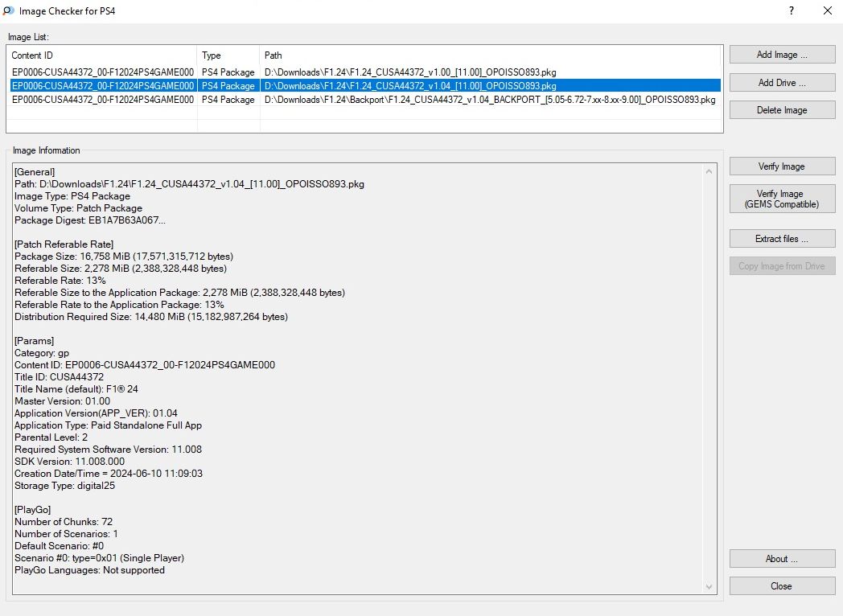Click the Creation Date/Time 2024-06-10 line
The image size is (843, 616).
pyautogui.click(x=109, y=474)
